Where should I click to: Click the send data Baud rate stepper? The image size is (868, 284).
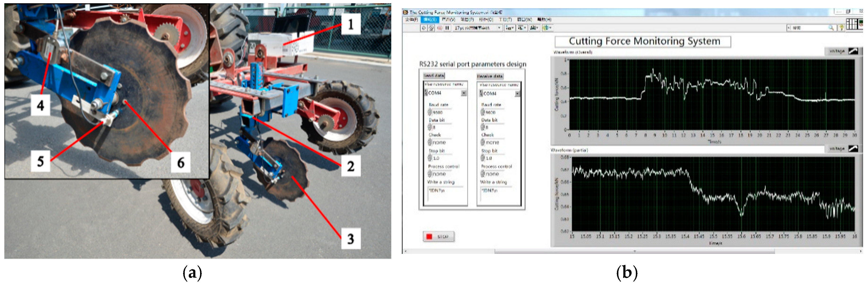[430, 112]
